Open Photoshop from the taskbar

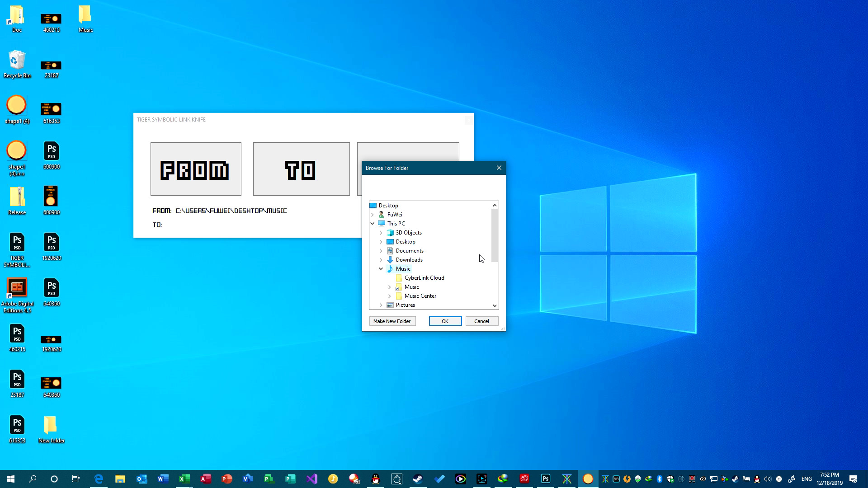click(546, 479)
